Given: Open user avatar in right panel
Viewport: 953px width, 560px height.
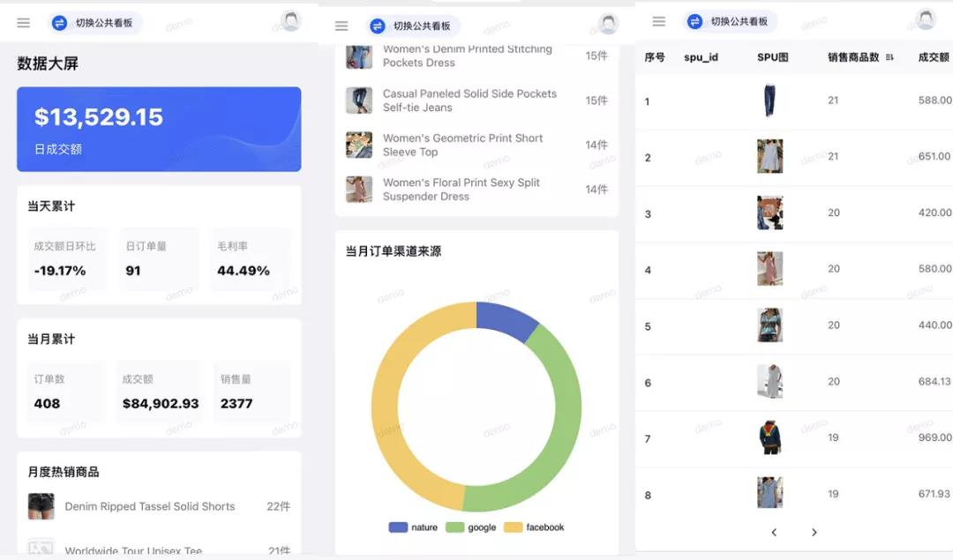Looking at the screenshot, I should click(x=926, y=19).
